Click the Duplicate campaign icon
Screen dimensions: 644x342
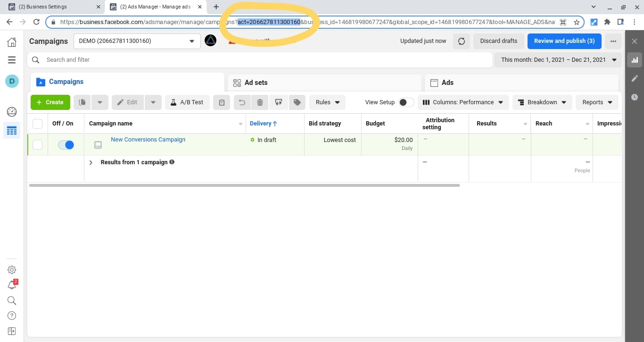pyautogui.click(x=82, y=102)
